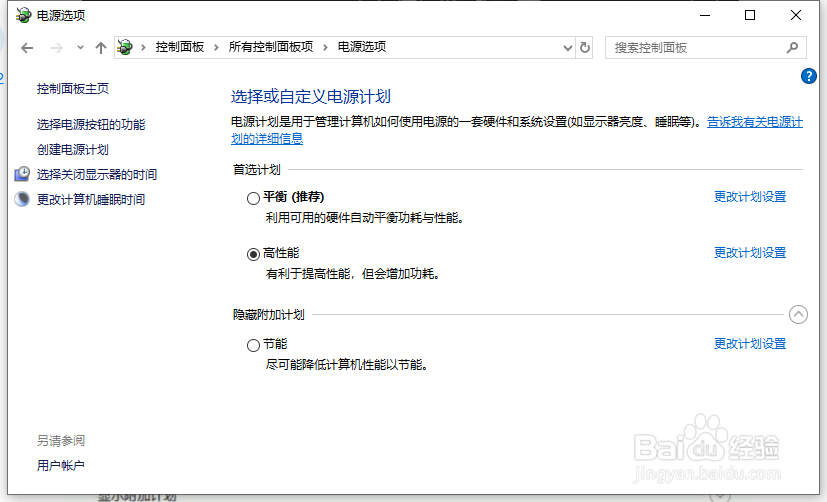Close the 电源选项 window
The height and width of the screenshot is (502, 827).
tap(796, 15)
